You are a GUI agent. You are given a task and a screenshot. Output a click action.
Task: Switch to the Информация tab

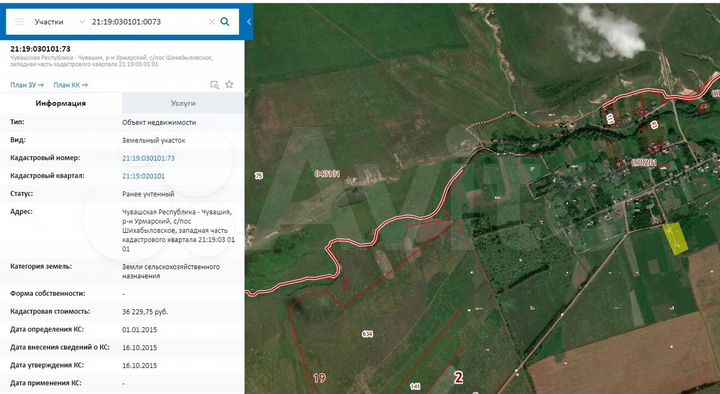coord(61,103)
